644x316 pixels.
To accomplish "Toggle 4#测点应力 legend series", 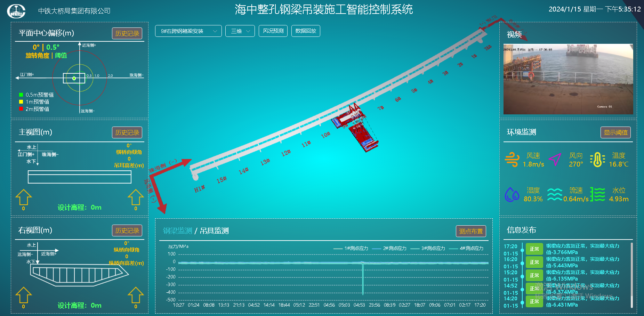I will (x=466, y=248).
